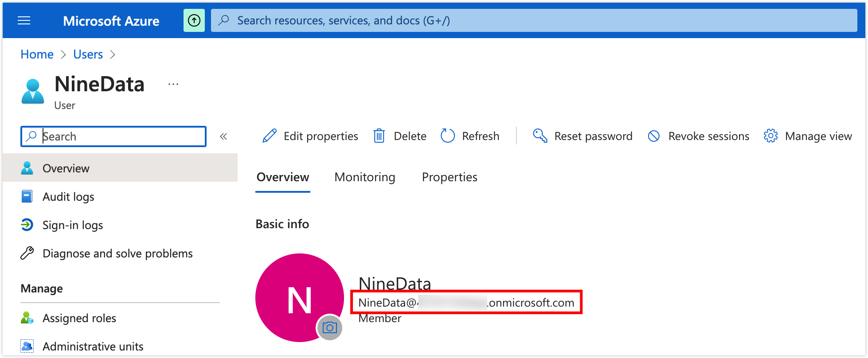Go to Microsoft Azure home title
This screenshot has height=358, width=868.
click(x=111, y=21)
